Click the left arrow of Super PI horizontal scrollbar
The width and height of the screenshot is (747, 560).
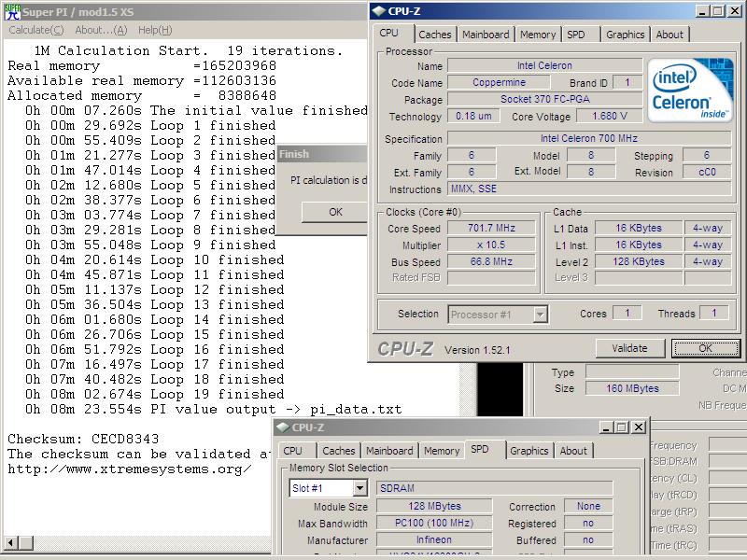(x=10, y=542)
